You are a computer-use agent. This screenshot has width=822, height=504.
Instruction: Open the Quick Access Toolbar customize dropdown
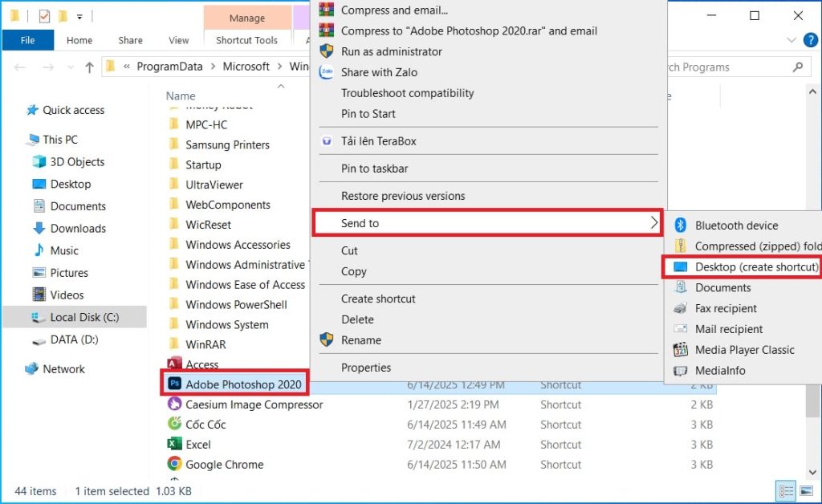click(x=79, y=17)
